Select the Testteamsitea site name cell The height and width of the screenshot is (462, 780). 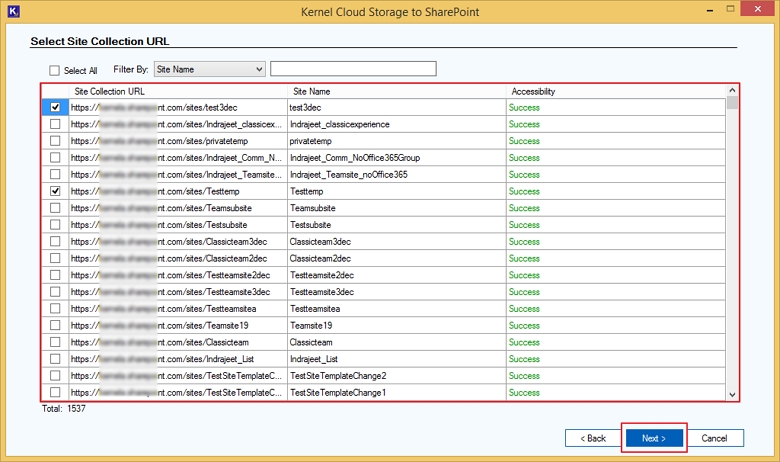click(x=396, y=309)
